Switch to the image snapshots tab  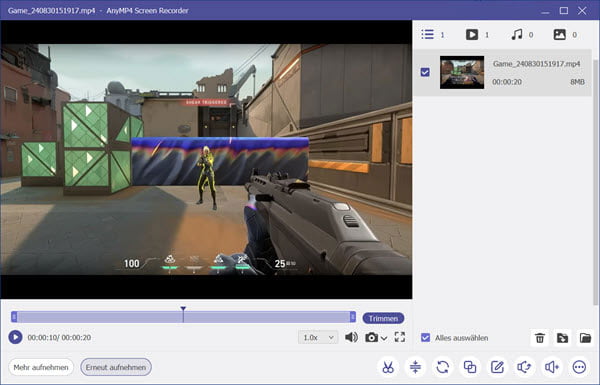(559, 35)
